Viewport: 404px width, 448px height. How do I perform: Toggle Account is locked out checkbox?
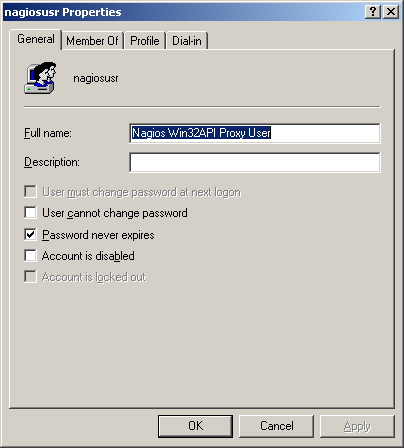pyautogui.click(x=30, y=276)
